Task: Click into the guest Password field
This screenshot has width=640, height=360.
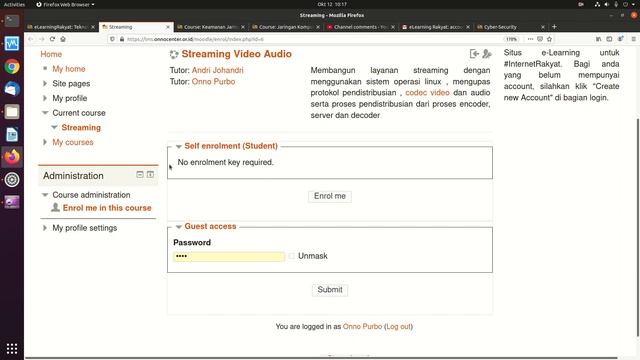Action: pos(229,256)
